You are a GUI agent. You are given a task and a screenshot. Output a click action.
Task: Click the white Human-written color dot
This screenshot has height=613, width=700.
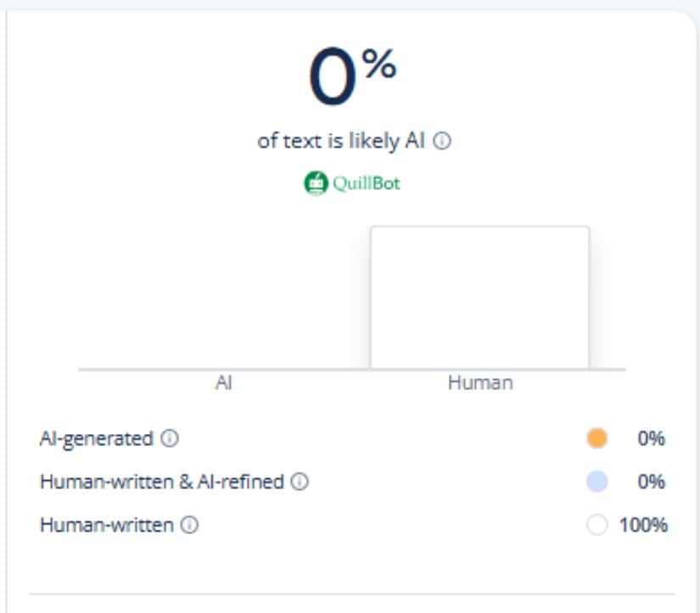tap(597, 526)
